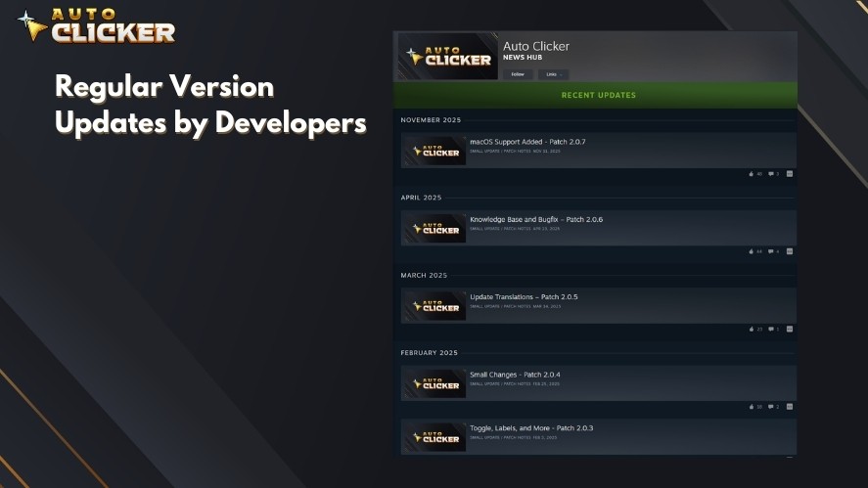
Task: Click the Patch 2.0.3 post thumbnail
Action: click(x=434, y=436)
